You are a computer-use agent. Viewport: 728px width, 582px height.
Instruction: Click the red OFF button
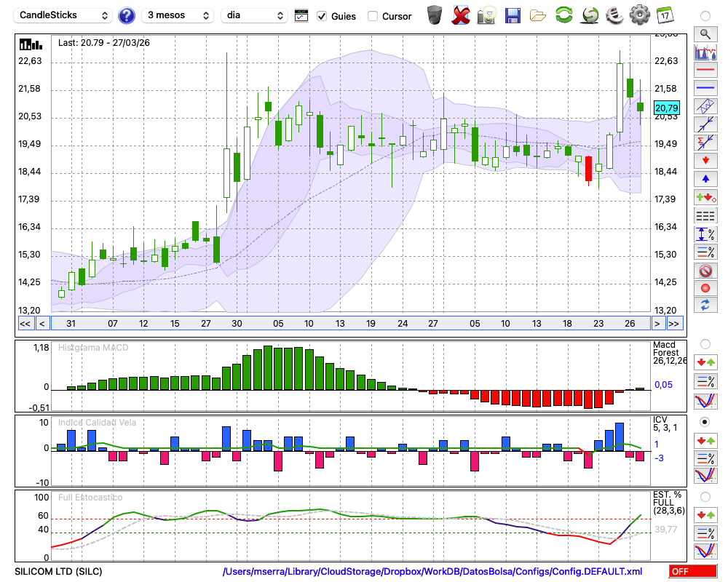click(x=692, y=572)
